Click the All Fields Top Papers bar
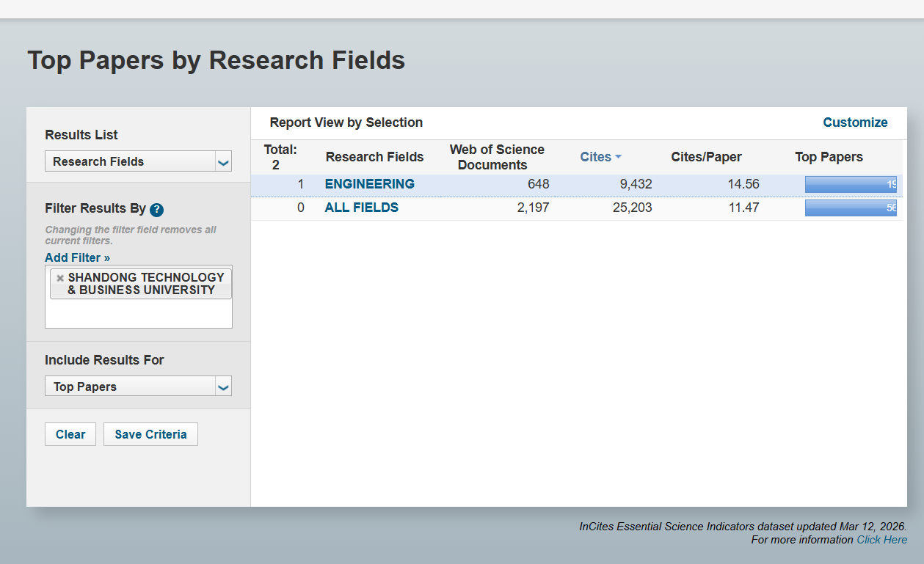The image size is (924, 564). [x=850, y=208]
